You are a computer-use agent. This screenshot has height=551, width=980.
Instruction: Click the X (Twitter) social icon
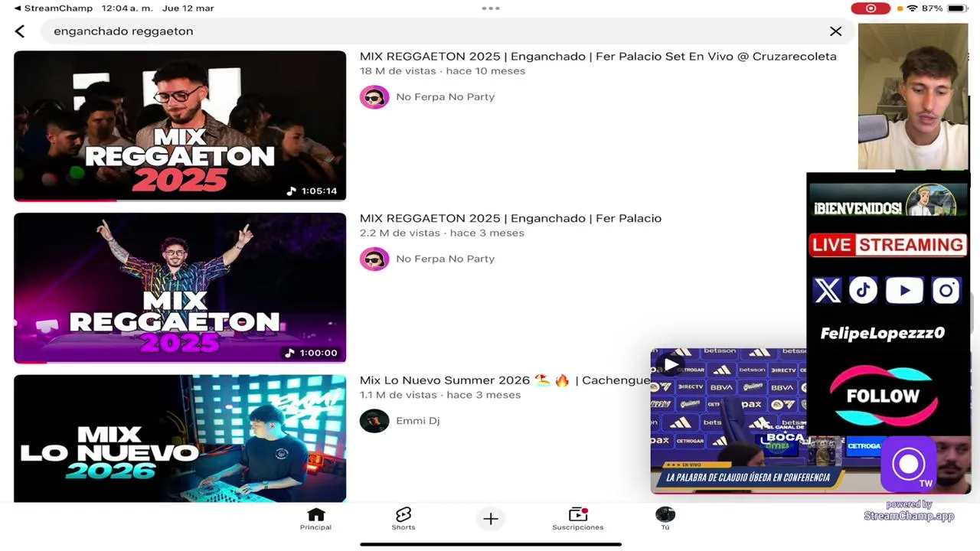[x=827, y=291]
